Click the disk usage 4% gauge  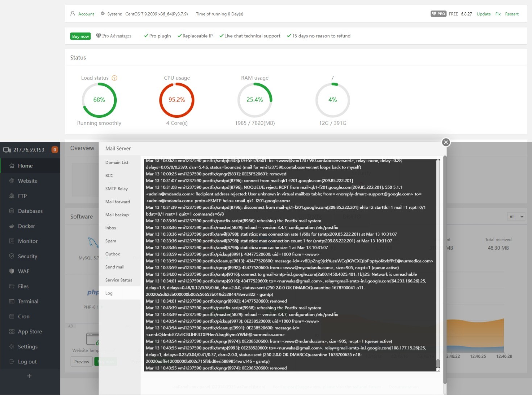click(x=333, y=100)
